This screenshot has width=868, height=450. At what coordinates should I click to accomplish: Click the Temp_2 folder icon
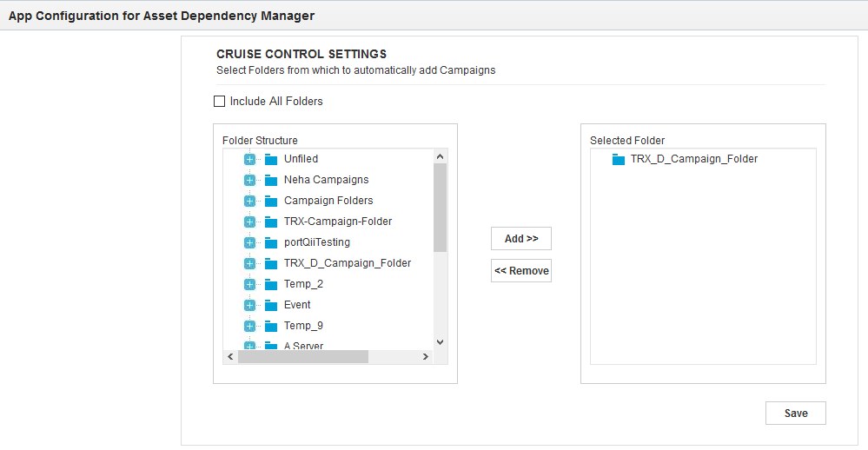point(271,285)
